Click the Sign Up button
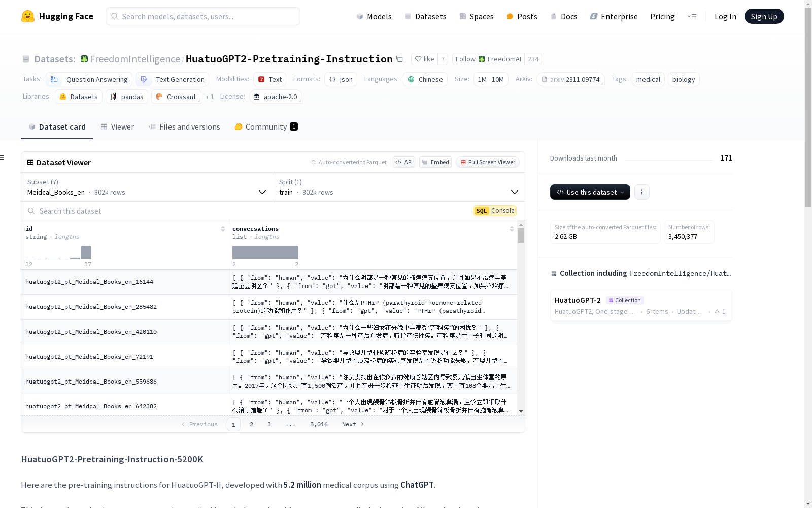 click(764, 16)
